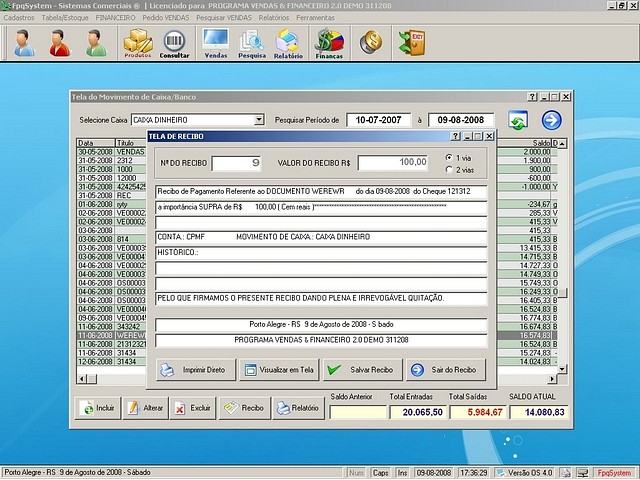This screenshot has height=480, width=640.
Task: Click the Consultar barcode icon
Action: point(174,42)
